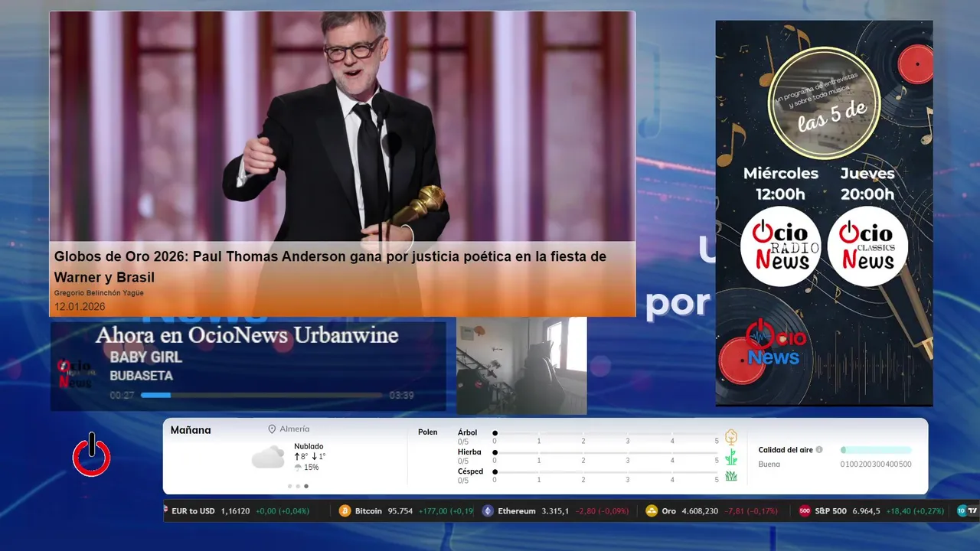The height and width of the screenshot is (551, 980).
Task: Click the webcam room video thumbnail
Action: click(x=521, y=366)
